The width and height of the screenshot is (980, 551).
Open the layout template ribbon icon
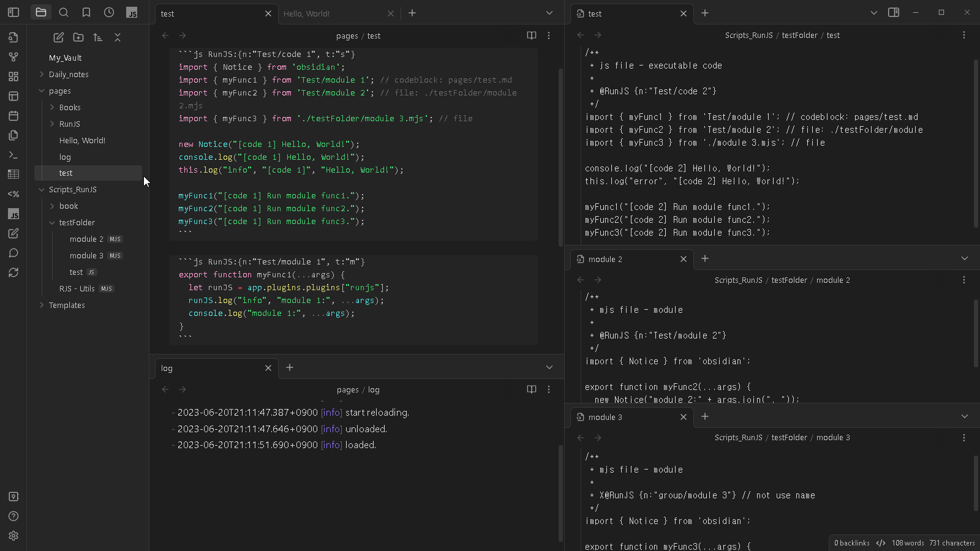(x=13, y=96)
